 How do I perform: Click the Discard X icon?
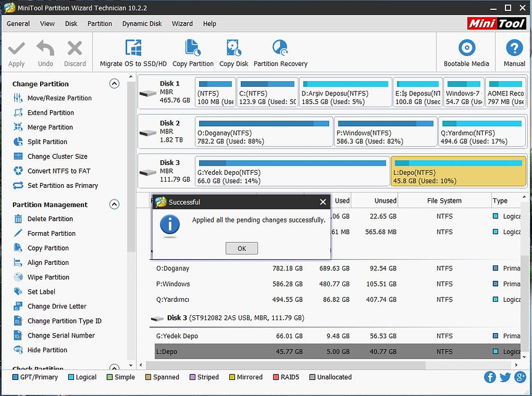click(75, 48)
